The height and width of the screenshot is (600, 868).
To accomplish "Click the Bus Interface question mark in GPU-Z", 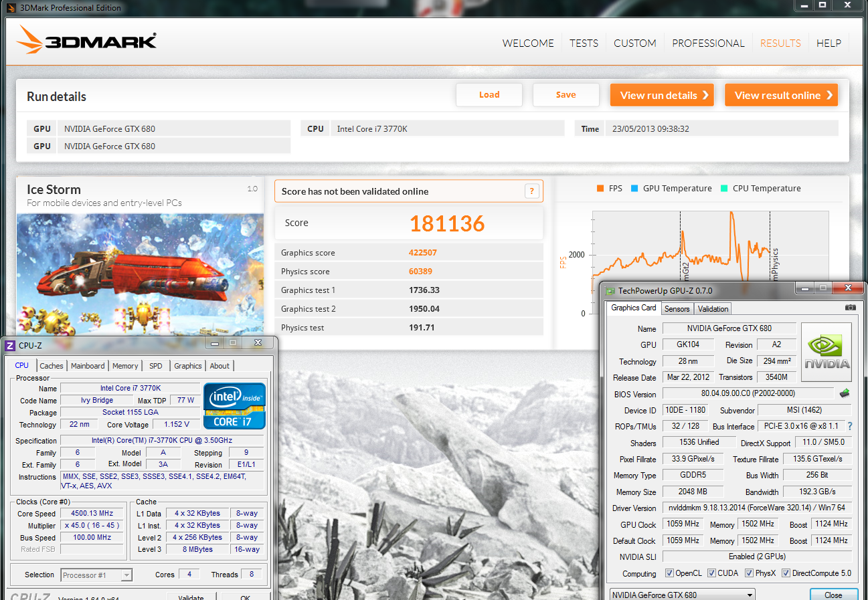I will 850,426.
